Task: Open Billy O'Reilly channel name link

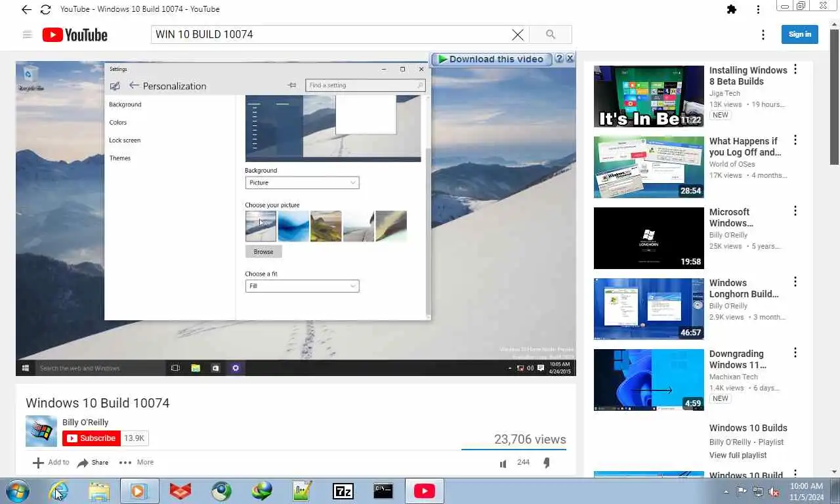Action: point(85,423)
